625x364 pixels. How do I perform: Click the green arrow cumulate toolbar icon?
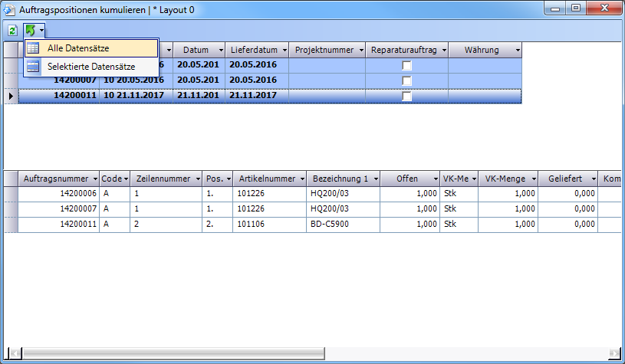point(31,30)
